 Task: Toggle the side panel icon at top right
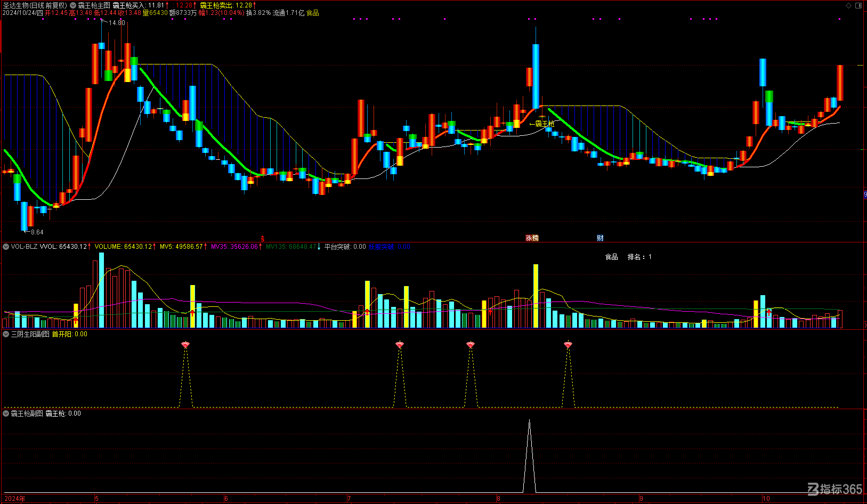click(x=858, y=5)
